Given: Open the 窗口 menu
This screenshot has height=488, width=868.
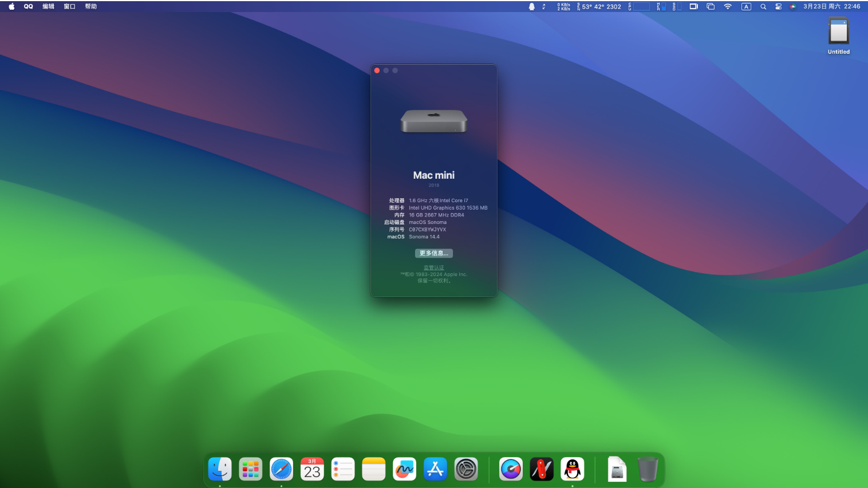Looking at the screenshot, I should coord(70,6).
